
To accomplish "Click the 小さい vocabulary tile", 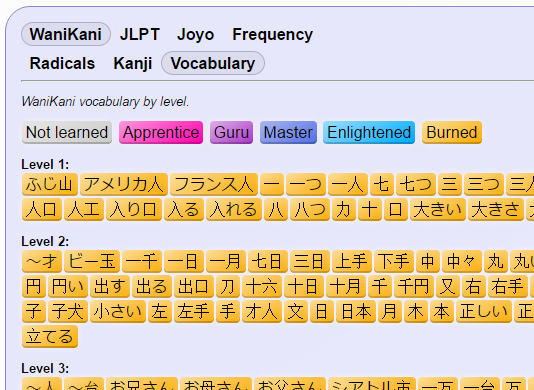I will point(118,311).
